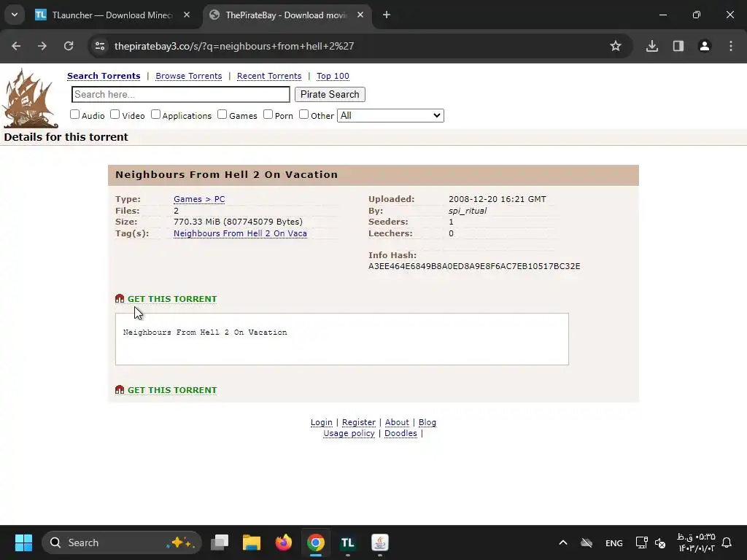747x560 pixels.
Task: Open the notifications bell in system tray
Action: (727, 542)
